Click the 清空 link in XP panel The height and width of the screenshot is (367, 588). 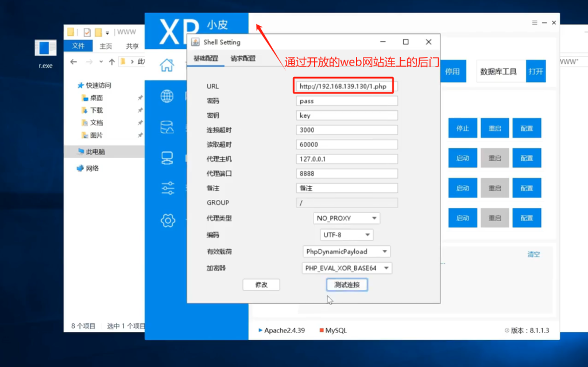[533, 254]
